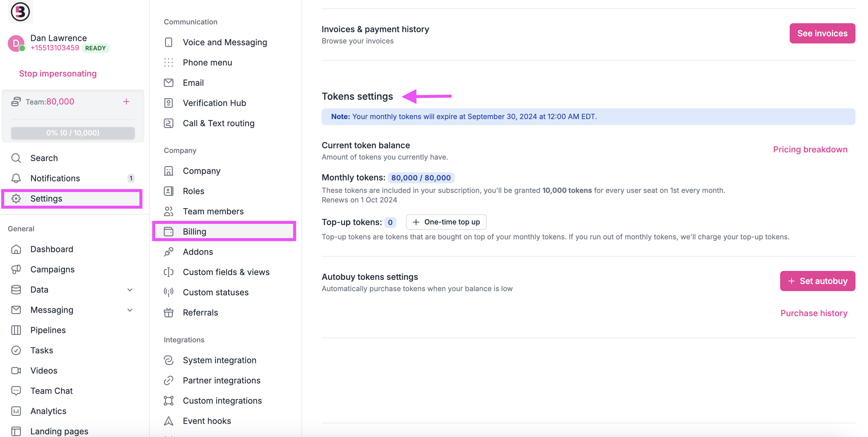Click the READY status badge
868x437 pixels.
pos(95,48)
